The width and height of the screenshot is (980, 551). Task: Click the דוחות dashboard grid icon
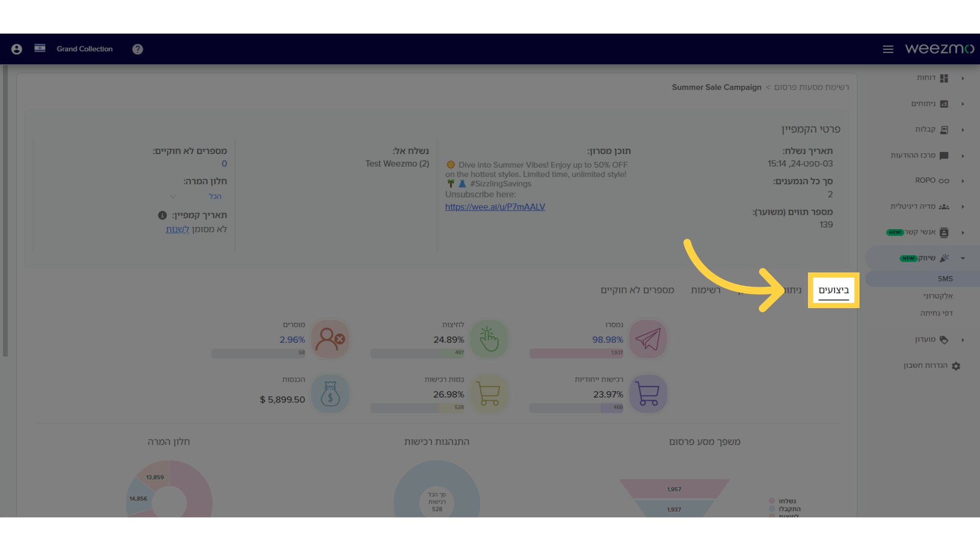tap(944, 78)
